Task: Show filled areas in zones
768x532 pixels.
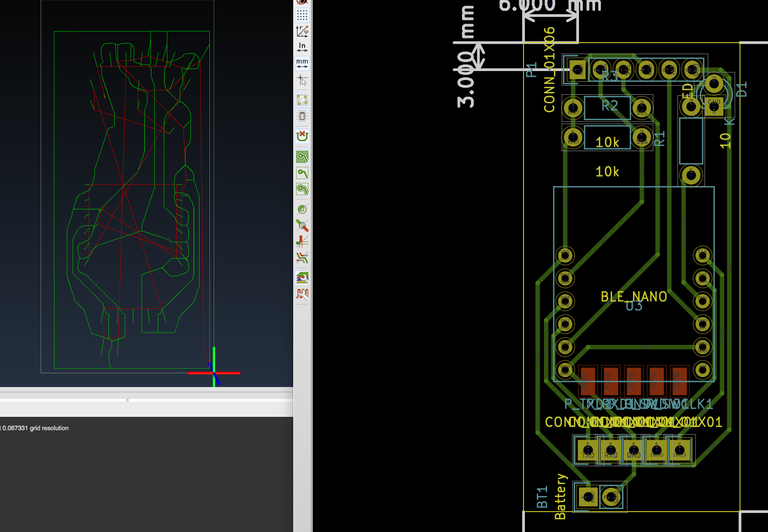Action: click(302, 157)
